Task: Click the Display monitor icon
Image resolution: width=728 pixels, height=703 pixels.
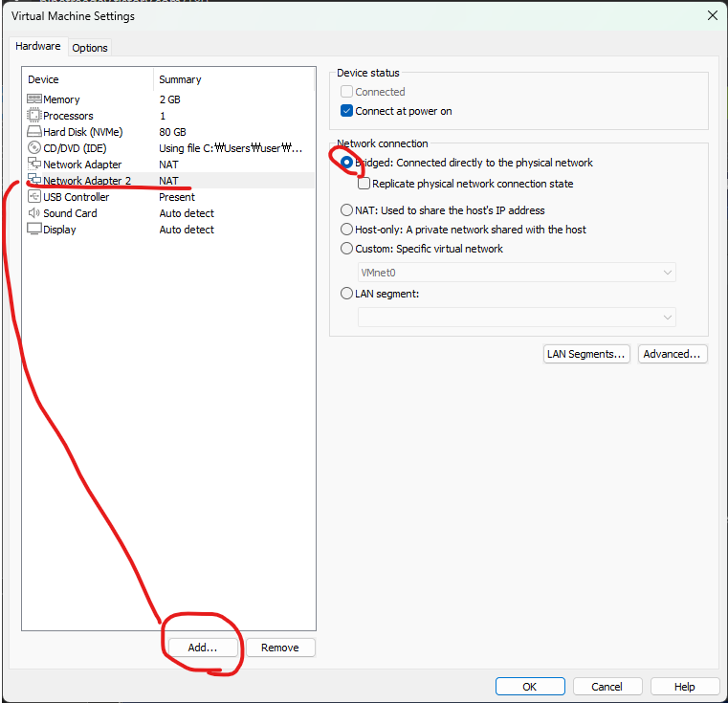Action: click(x=34, y=229)
